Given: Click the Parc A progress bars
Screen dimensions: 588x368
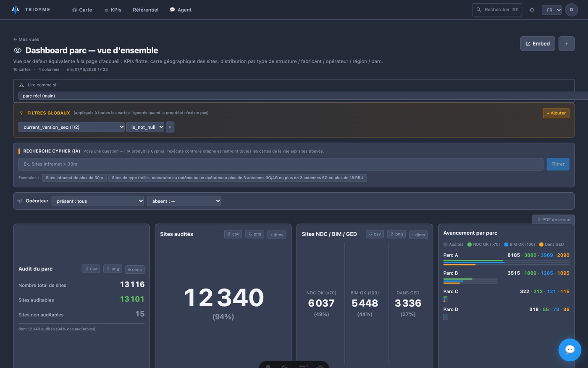Looking at the screenshot, I should coord(507,263).
